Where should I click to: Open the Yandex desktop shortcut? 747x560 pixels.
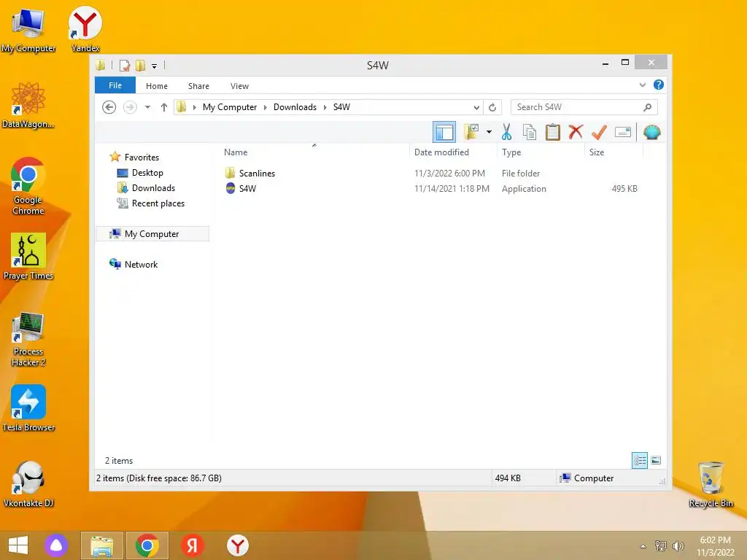[85, 29]
